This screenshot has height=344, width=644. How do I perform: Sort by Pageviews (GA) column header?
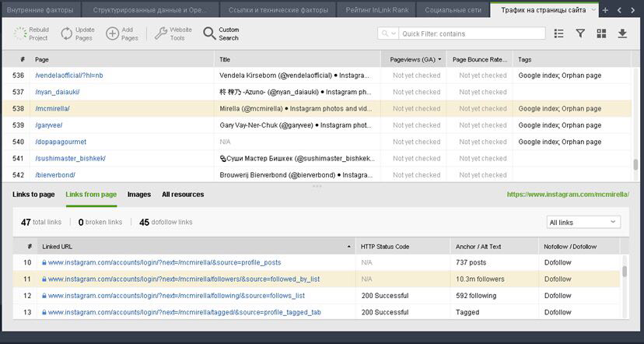point(414,60)
